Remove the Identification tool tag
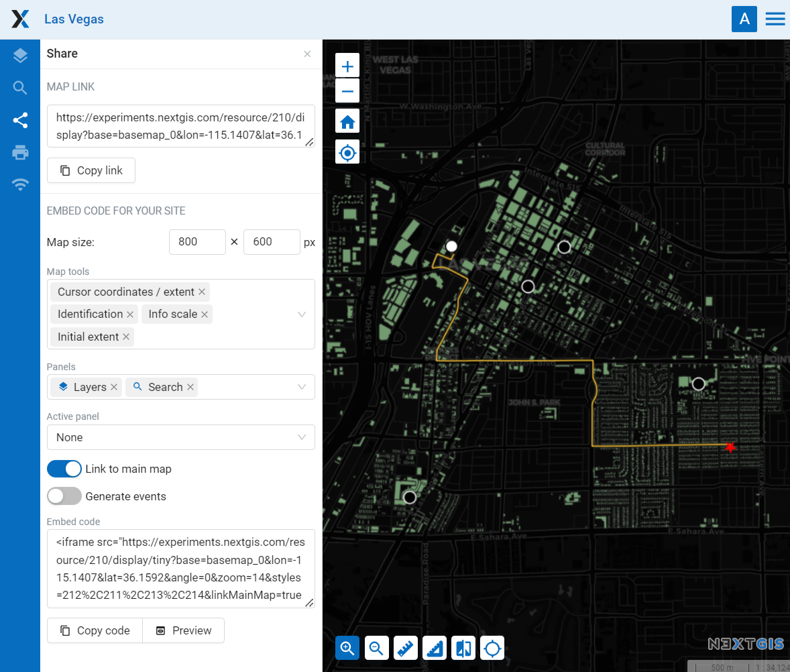This screenshot has width=790, height=672. point(130,315)
